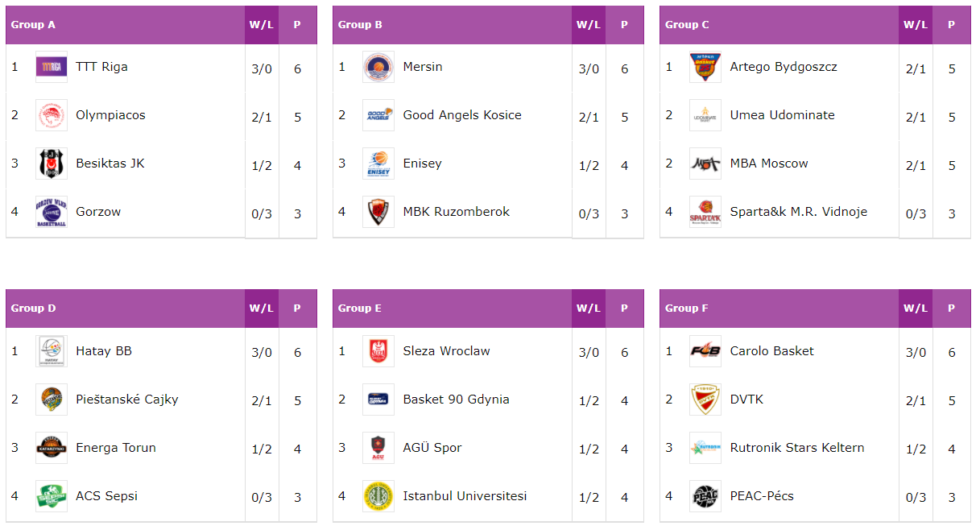Click the MBK Ruzomberok team logo
980x530 pixels.
pyautogui.click(x=378, y=212)
